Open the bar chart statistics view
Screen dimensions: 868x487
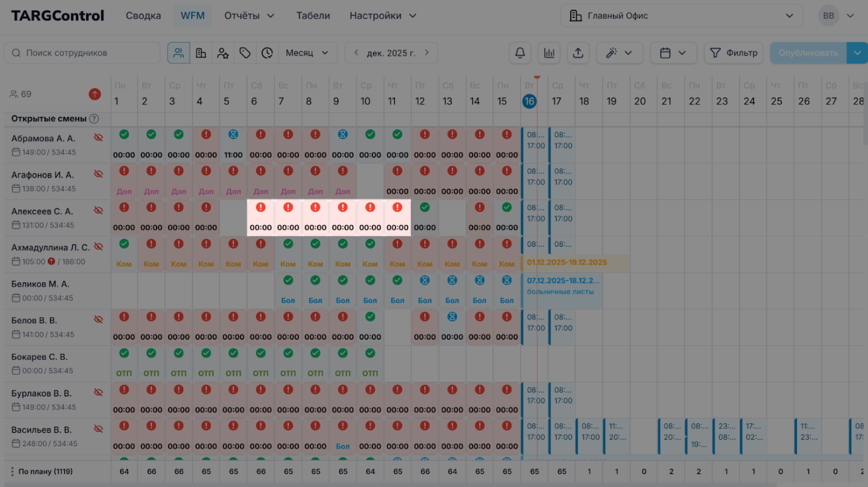(549, 53)
